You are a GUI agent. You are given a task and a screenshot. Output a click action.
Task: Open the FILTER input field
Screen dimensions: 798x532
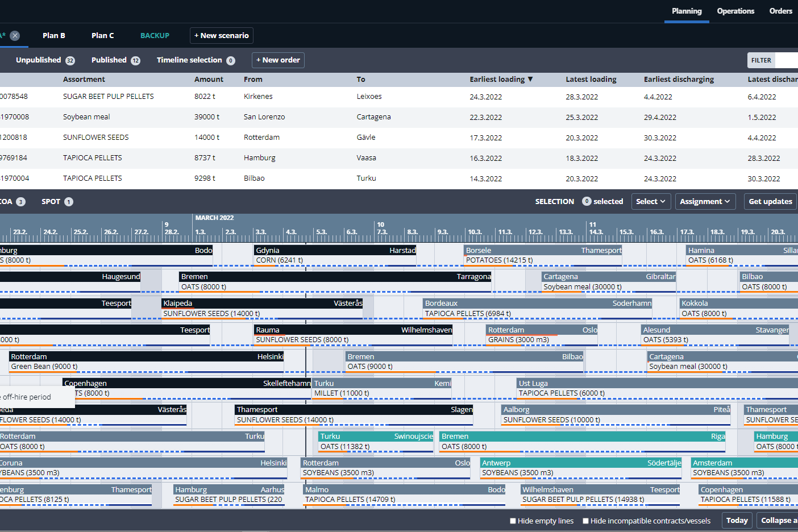[x=787, y=60]
